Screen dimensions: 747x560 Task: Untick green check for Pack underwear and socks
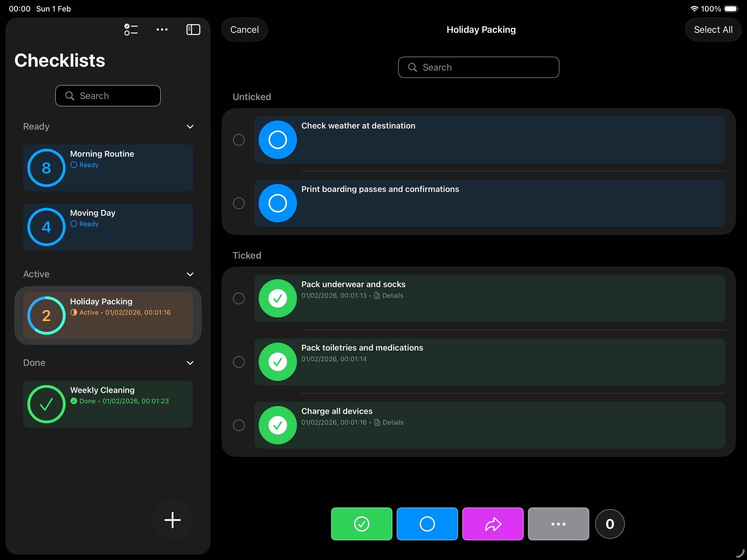(278, 298)
